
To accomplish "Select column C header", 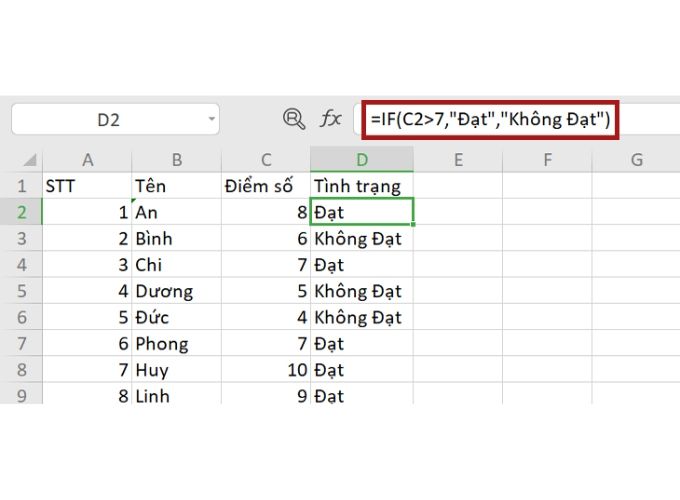I will click(266, 159).
